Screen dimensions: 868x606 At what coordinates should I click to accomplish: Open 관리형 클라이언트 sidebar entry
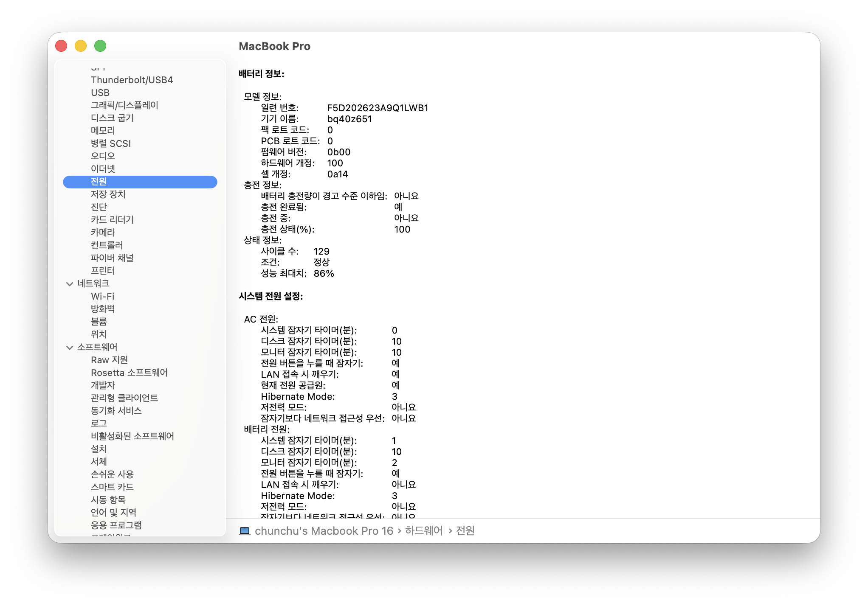point(124,398)
